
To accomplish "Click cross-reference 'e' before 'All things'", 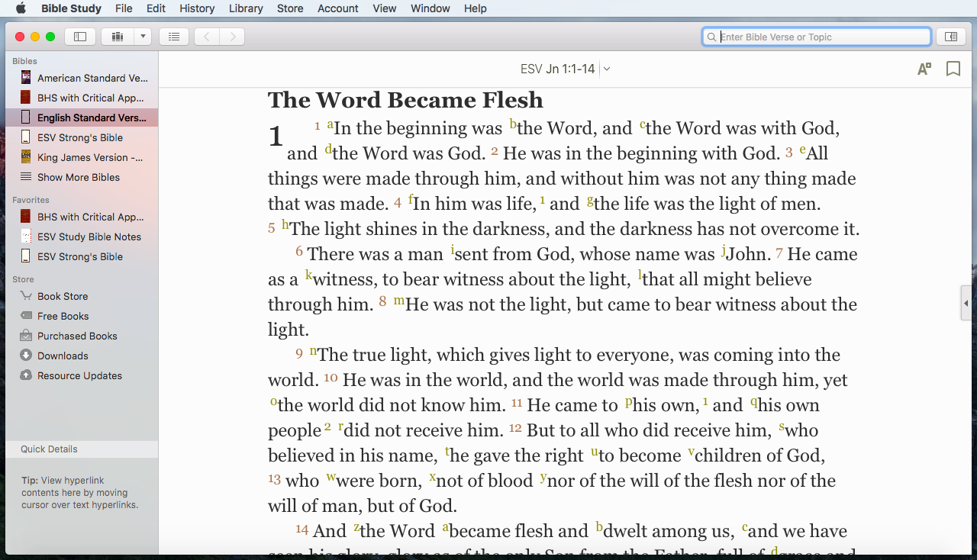I will point(803,150).
